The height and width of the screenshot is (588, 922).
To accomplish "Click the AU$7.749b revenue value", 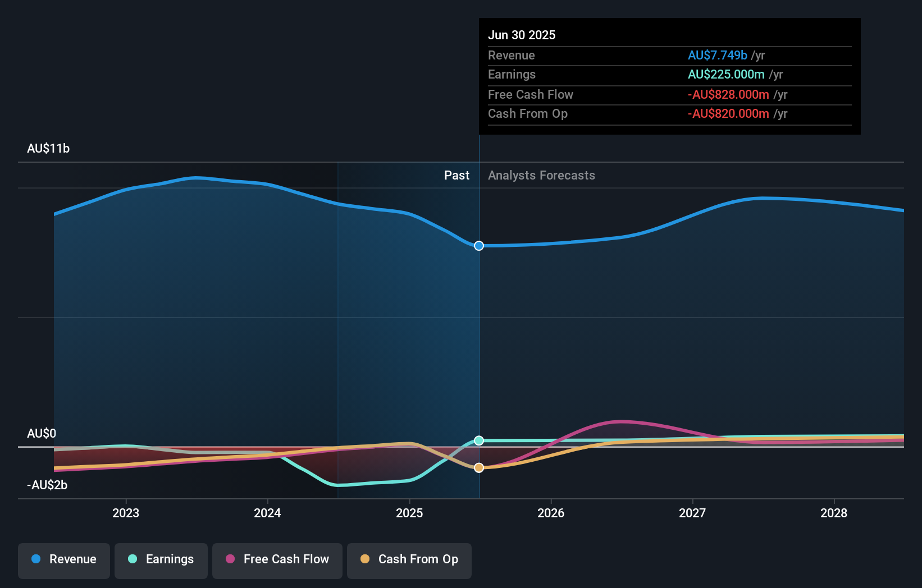I will (x=717, y=55).
